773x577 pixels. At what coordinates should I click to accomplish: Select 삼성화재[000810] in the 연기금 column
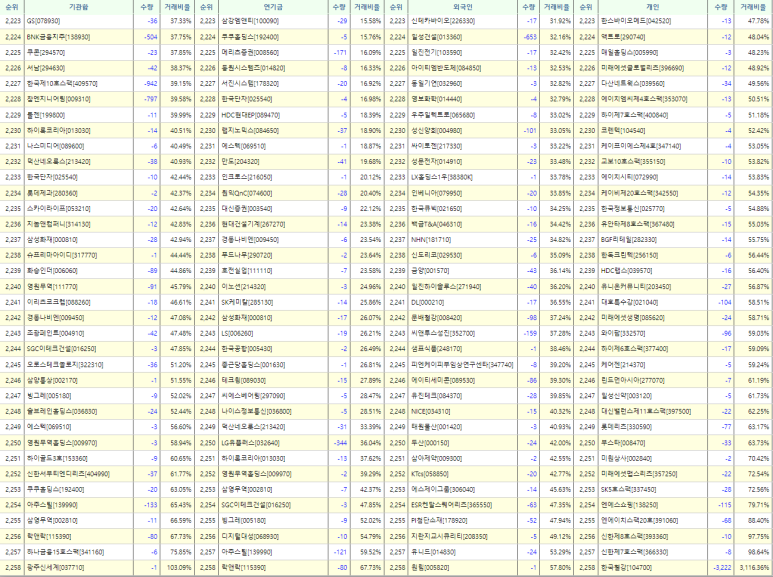coord(246,318)
